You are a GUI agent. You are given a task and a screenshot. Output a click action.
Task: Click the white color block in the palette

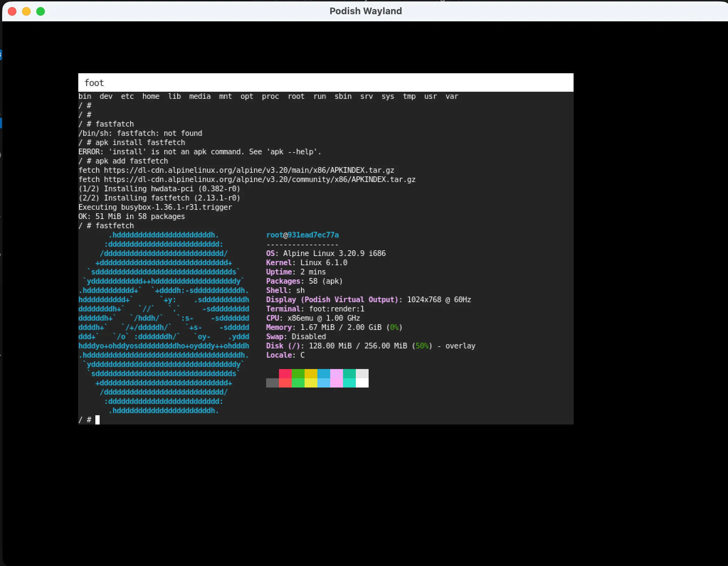pos(362,383)
